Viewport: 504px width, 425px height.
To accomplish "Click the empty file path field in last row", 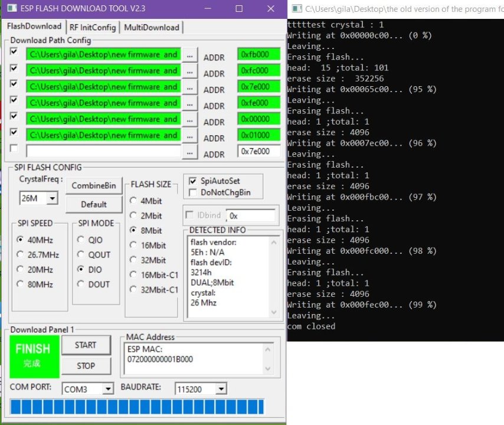I will tap(103, 152).
